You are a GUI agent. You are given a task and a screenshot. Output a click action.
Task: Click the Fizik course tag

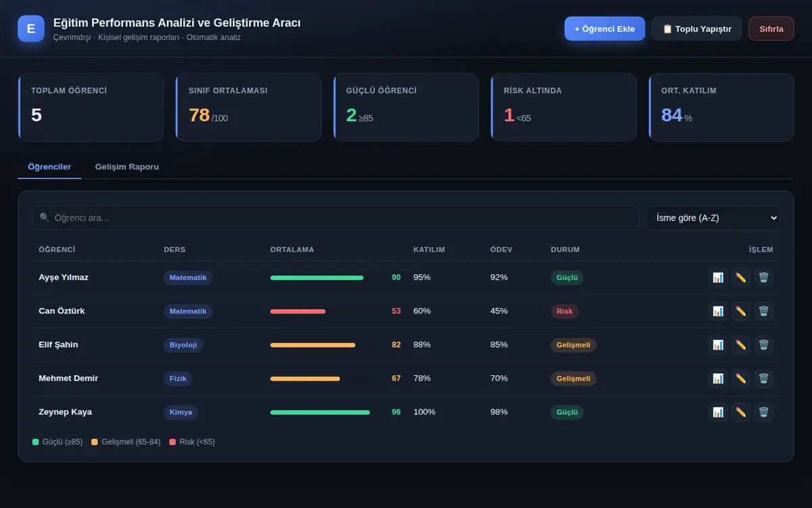click(178, 379)
